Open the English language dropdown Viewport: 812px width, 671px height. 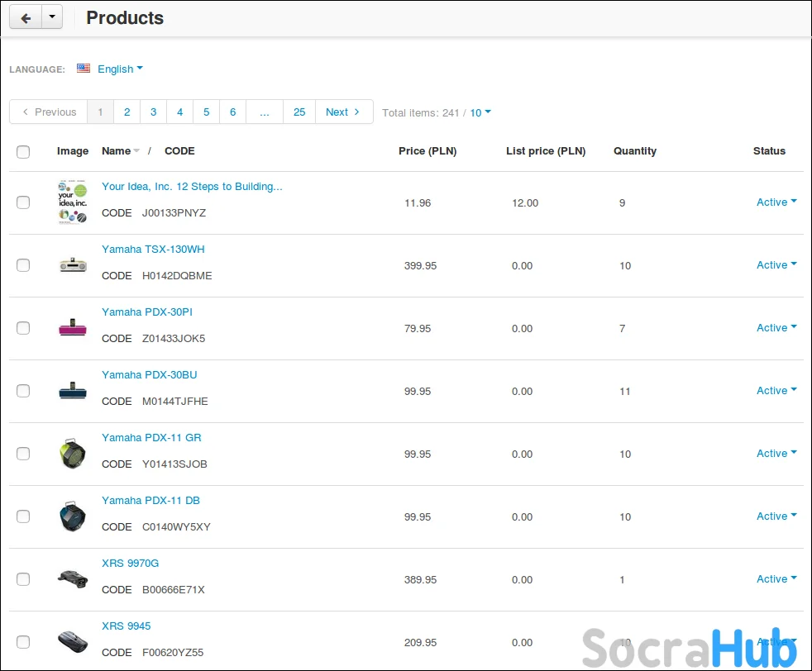(120, 69)
